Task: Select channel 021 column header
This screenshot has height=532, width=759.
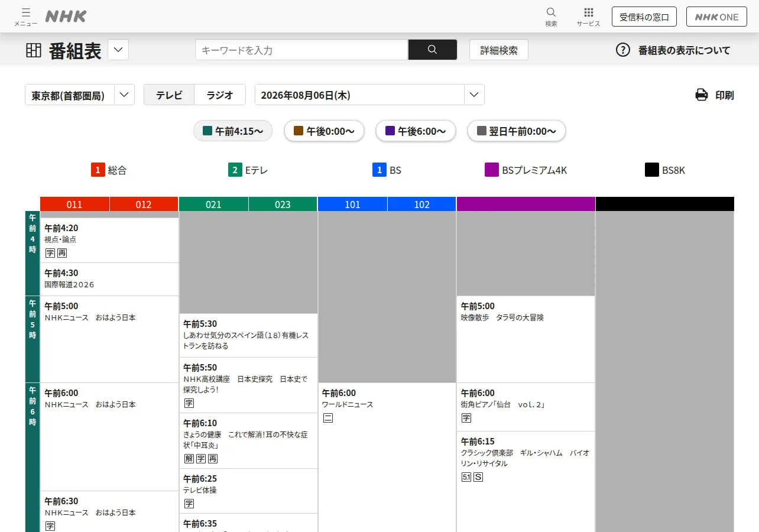Action: [213, 205]
